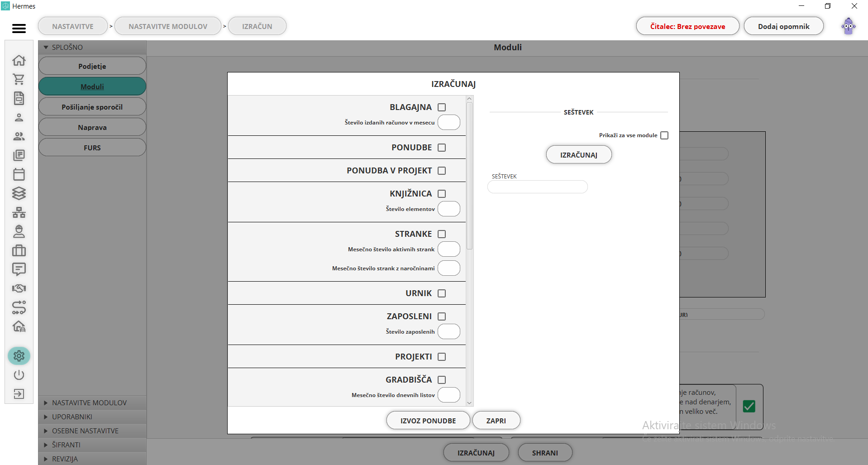The width and height of the screenshot is (868, 465).
Task: Click the power icon in sidebar
Action: pyautogui.click(x=19, y=375)
